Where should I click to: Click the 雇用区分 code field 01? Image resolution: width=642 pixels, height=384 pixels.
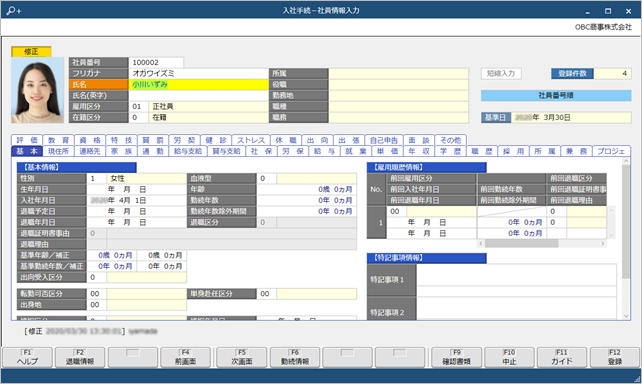(x=138, y=107)
